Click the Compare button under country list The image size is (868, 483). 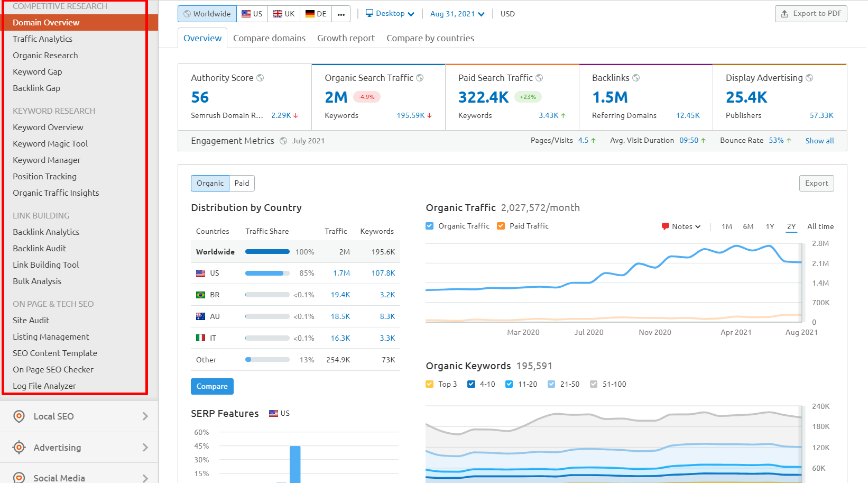(x=212, y=386)
